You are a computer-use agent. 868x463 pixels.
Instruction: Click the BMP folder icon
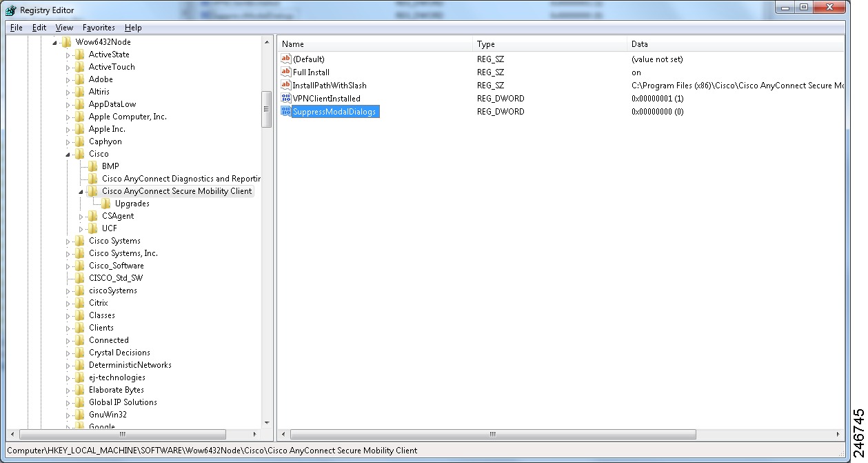click(x=93, y=166)
